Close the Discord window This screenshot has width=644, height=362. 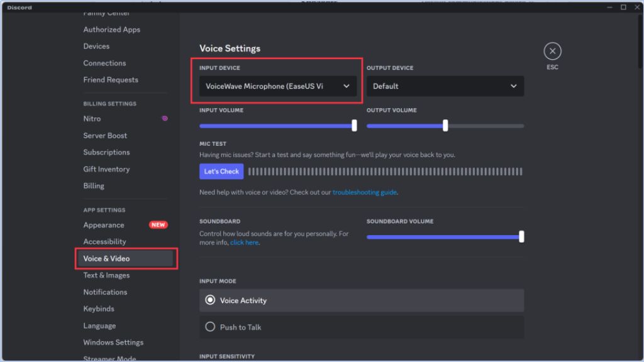pyautogui.click(x=637, y=7)
